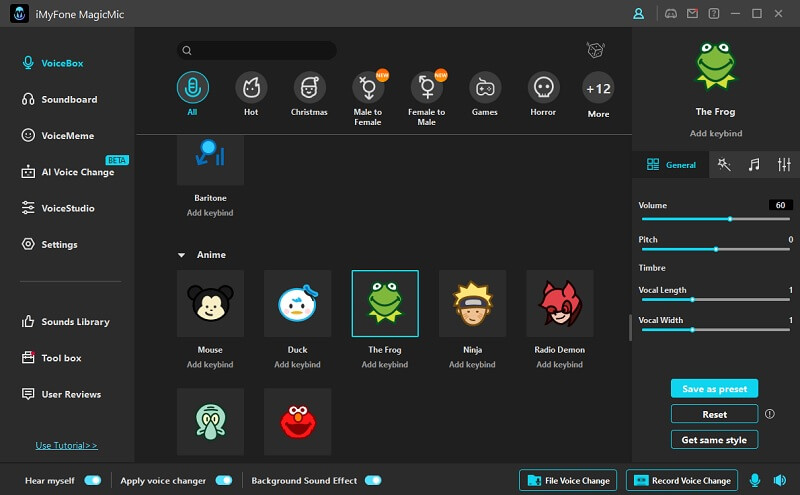Click the random dice voice icon
Screen dimensions: 800x495
coord(595,50)
